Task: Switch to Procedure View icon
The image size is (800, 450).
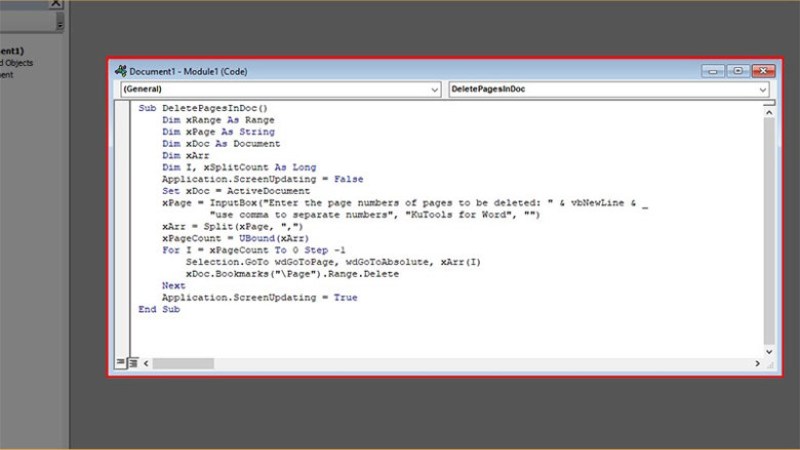Action: [x=120, y=362]
